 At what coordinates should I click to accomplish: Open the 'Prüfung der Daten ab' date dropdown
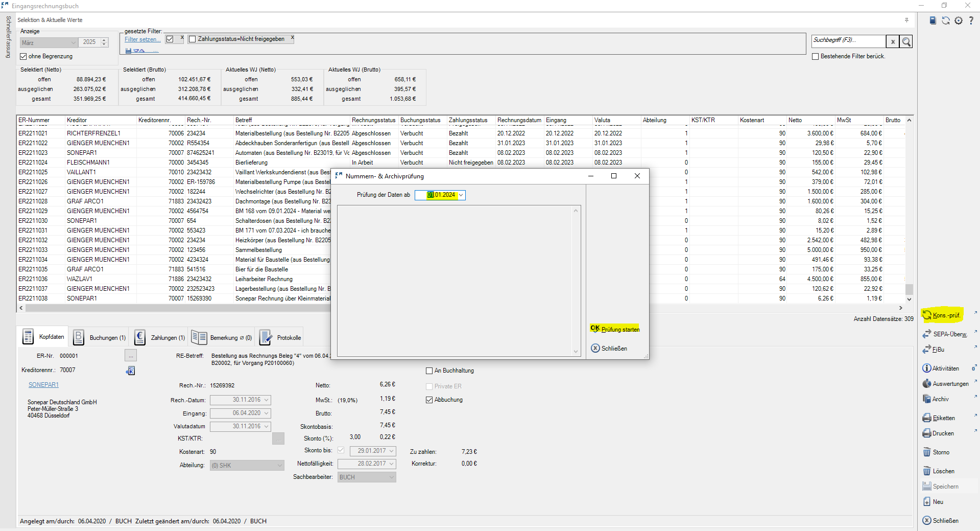[461, 195]
